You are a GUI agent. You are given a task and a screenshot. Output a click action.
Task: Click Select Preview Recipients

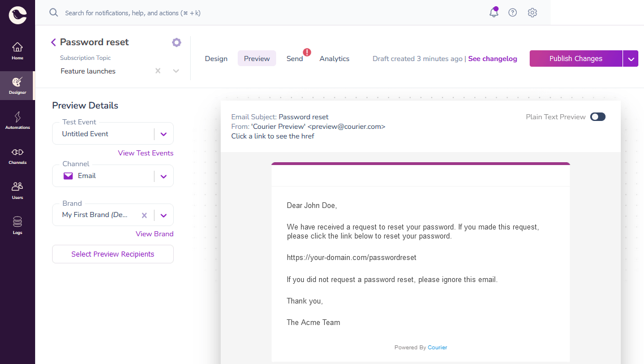113,254
